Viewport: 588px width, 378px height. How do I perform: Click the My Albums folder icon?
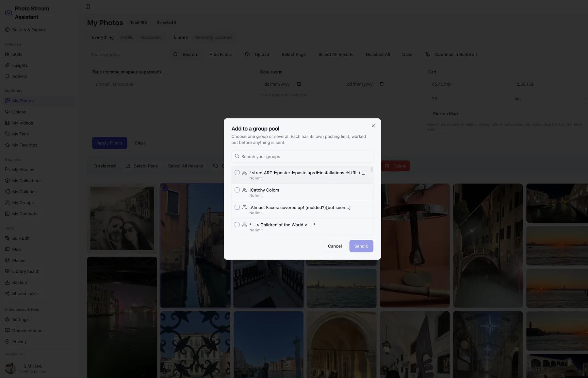7,169
